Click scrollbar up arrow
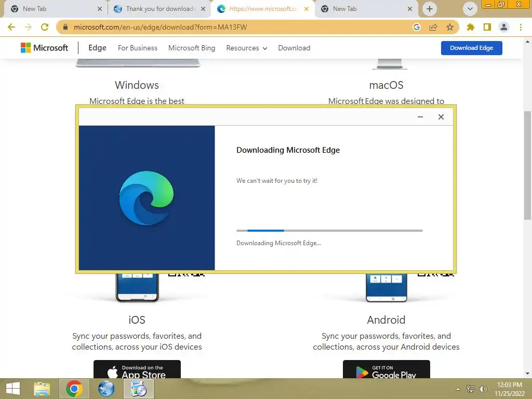The width and height of the screenshot is (532, 399). coord(527,42)
